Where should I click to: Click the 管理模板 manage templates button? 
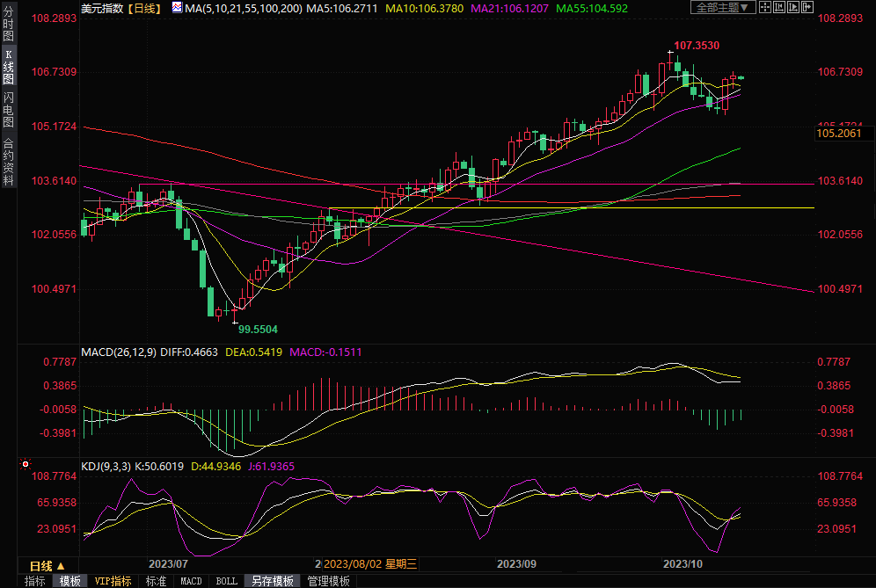coord(327,581)
